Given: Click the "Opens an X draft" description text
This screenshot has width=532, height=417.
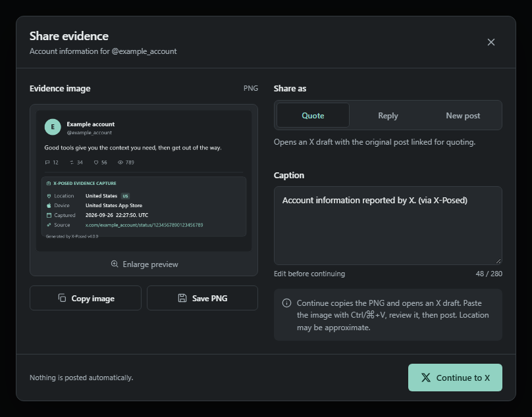Looking at the screenshot, I should pos(375,142).
